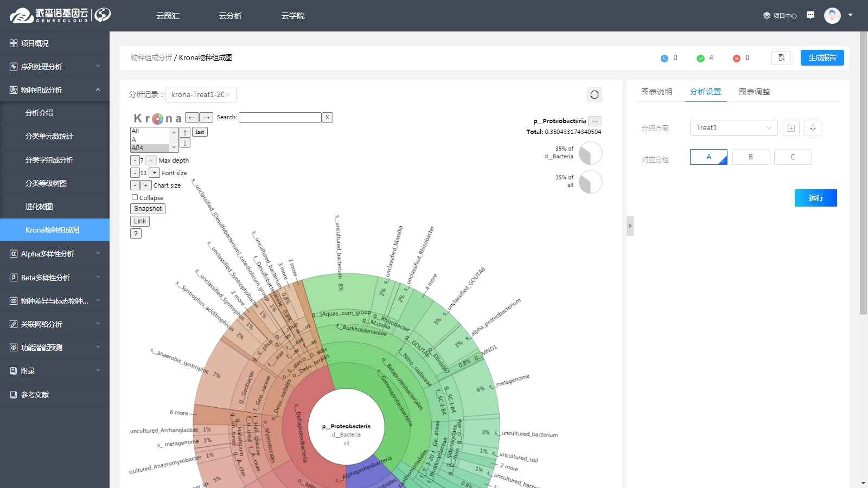This screenshot has width=868, height=488.
Task: Select group C toggle
Action: click(x=793, y=157)
